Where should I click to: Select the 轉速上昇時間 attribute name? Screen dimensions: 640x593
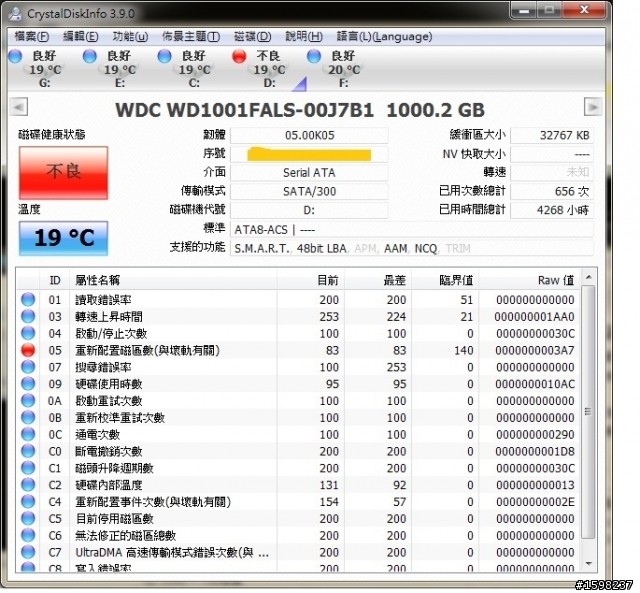(109, 317)
